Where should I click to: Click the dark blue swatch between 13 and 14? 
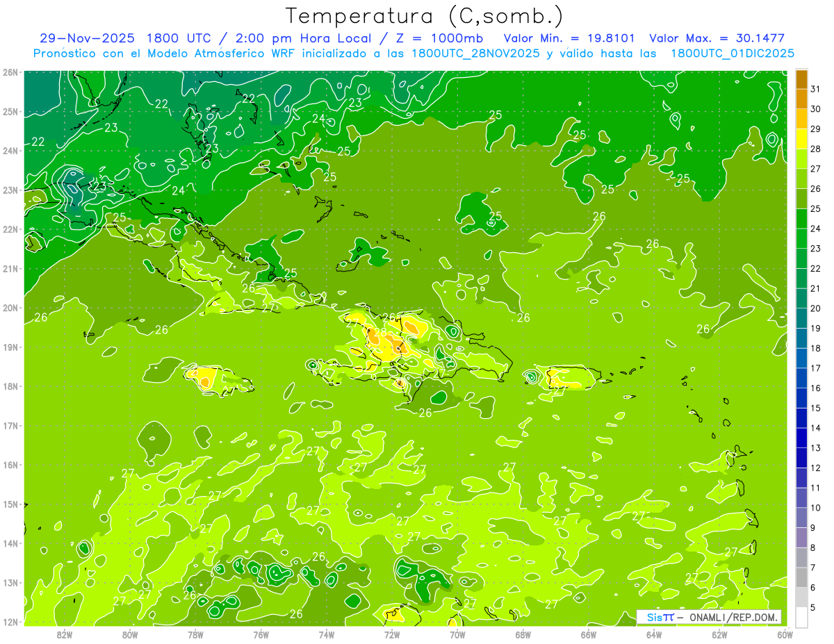[x=801, y=438]
